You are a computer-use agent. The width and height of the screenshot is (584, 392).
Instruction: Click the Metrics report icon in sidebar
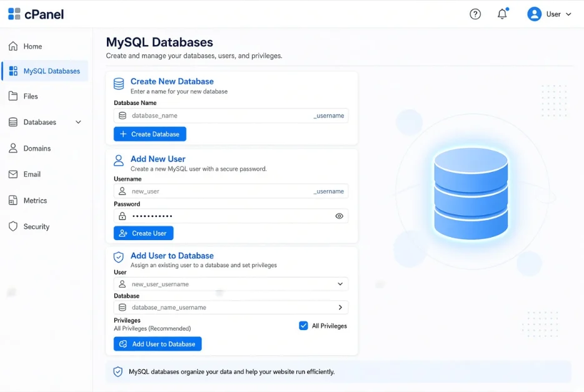[13, 200]
